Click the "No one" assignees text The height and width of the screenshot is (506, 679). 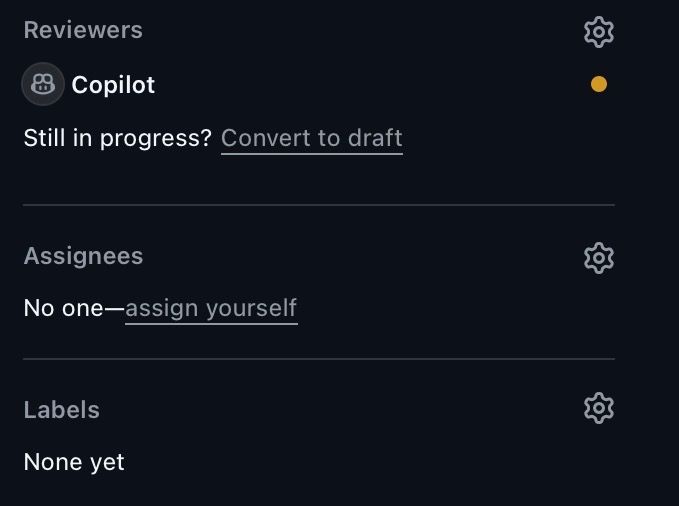point(63,308)
